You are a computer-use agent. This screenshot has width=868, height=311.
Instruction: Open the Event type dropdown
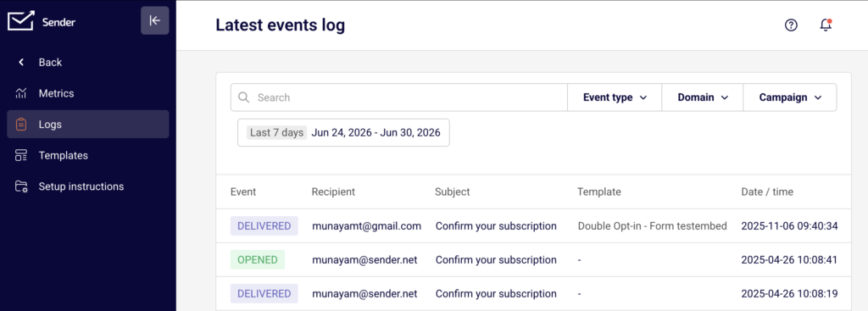[615, 97]
